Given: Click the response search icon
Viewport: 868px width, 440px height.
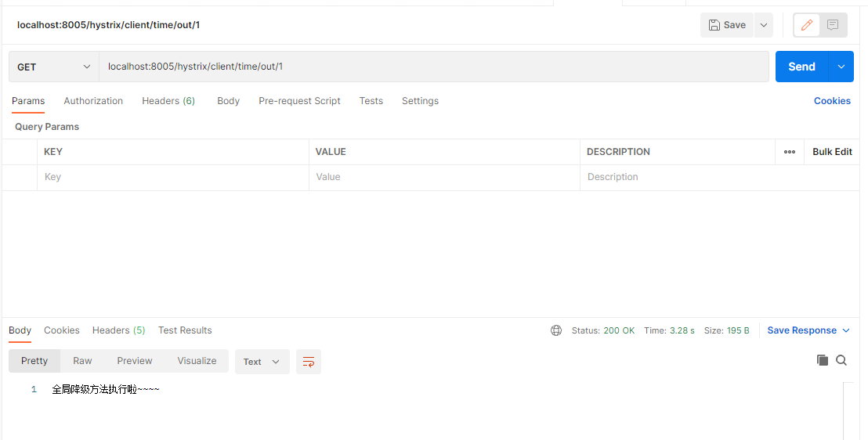Looking at the screenshot, I should 841,360.
